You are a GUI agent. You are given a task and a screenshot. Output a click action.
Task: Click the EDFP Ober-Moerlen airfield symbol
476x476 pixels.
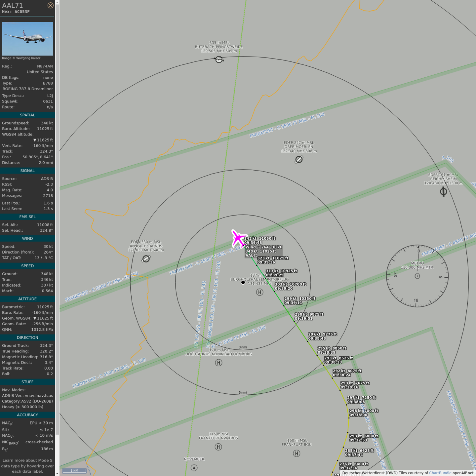point(299,160)
